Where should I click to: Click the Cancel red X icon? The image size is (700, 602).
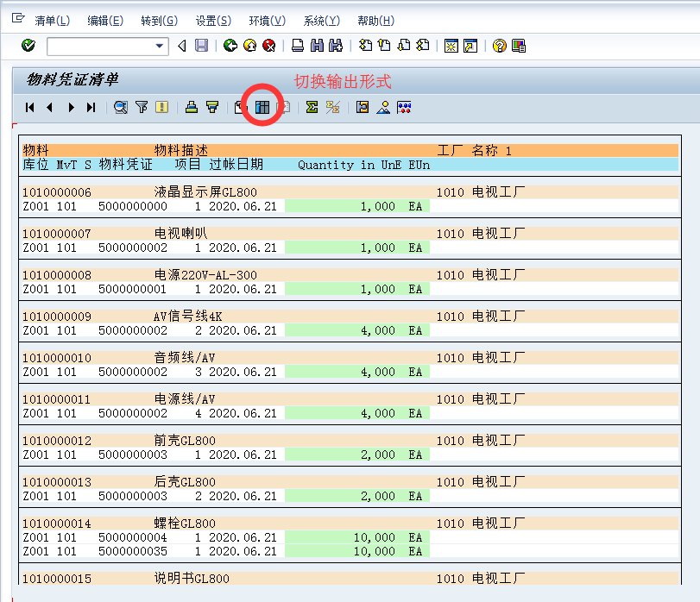(268, 46)
